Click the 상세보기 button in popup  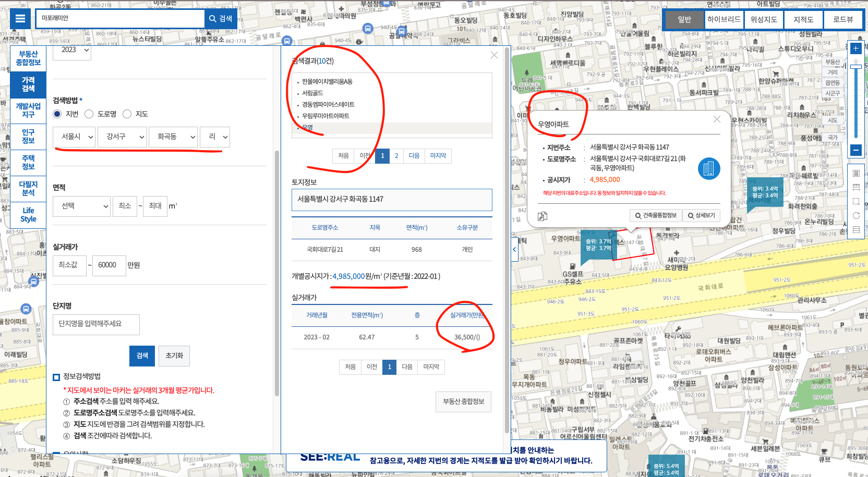coord(702,215)
